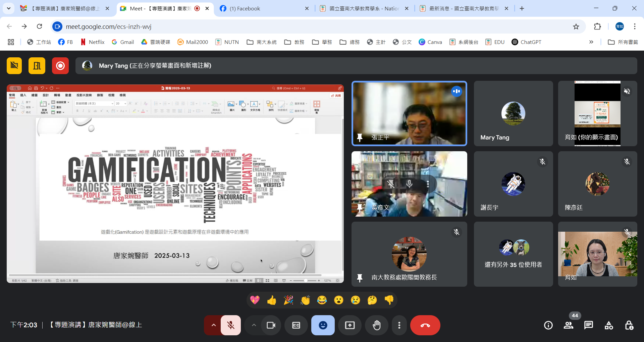Open video settings chevron beside camera button
The image size is (644, 342).
point(254,325)
